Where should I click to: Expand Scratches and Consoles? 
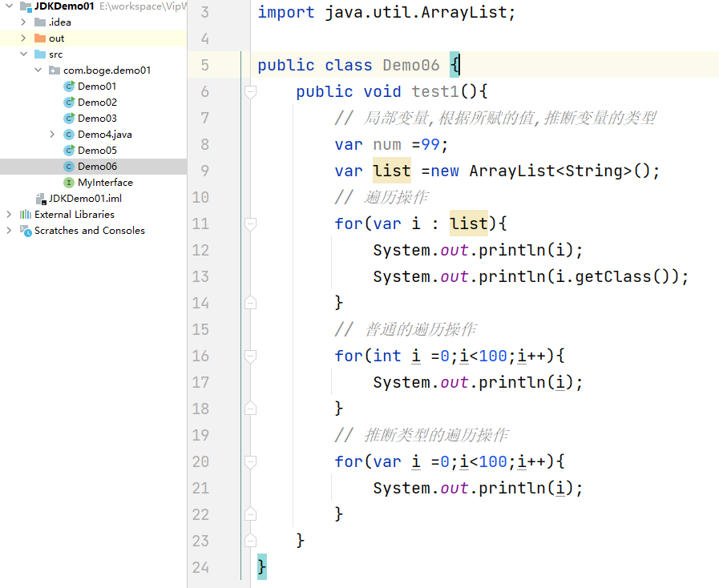point(9,231)
